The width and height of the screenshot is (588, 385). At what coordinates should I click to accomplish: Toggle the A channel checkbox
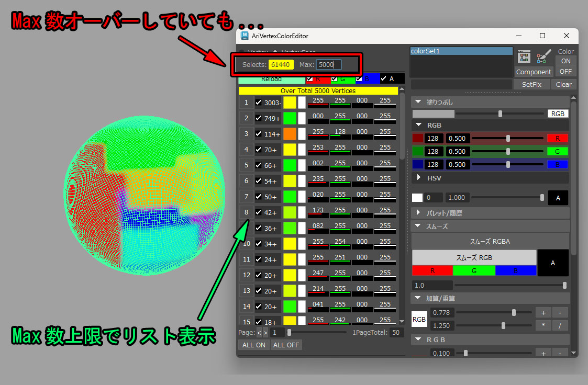[x=383, y=78]
